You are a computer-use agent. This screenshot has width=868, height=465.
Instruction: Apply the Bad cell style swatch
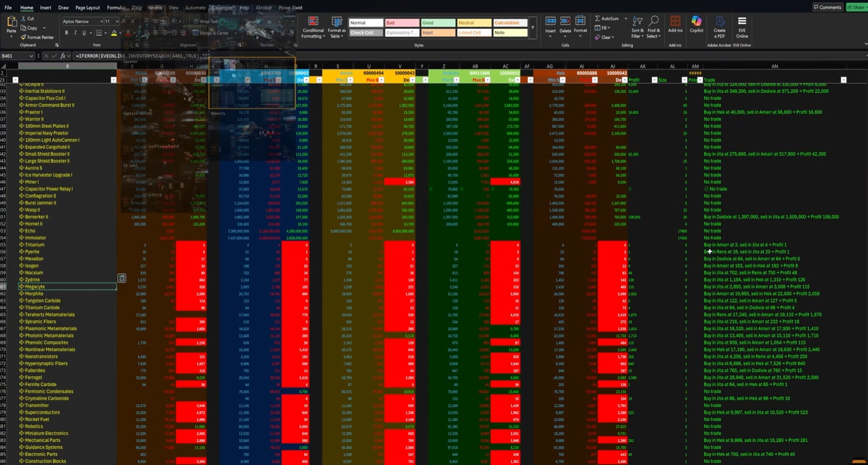tap(402, 22)
